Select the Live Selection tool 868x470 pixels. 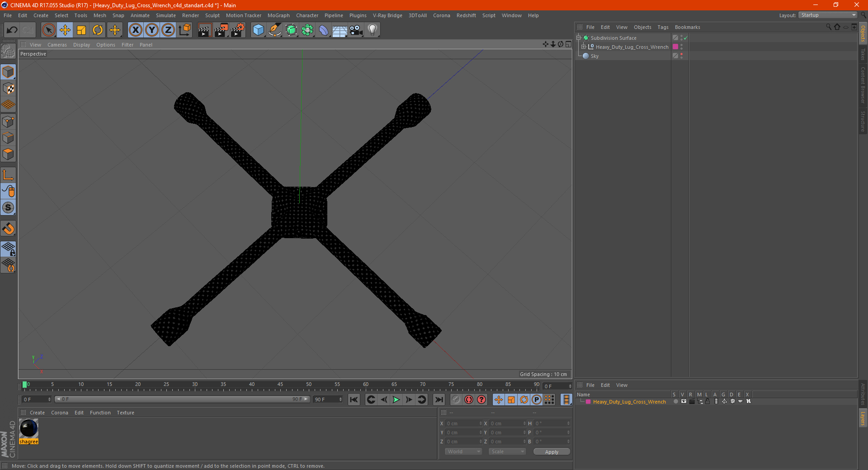click(x=48, y=30)
